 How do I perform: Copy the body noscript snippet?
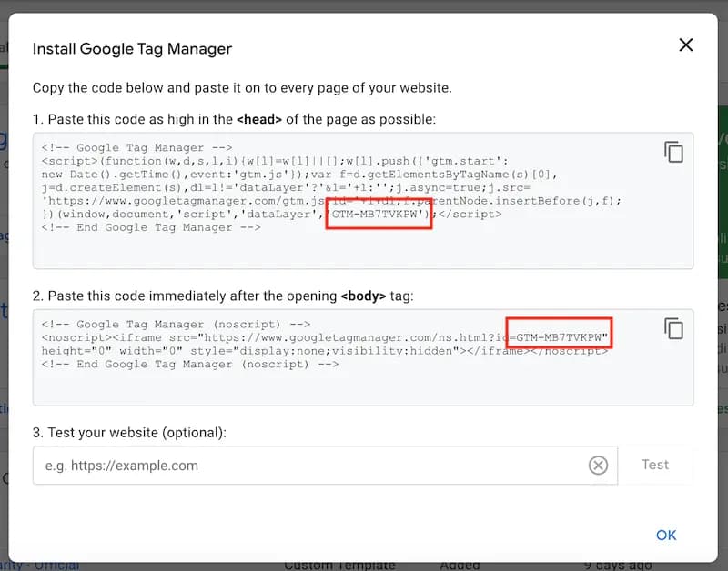pyautogui.click(x=673, y=329)
